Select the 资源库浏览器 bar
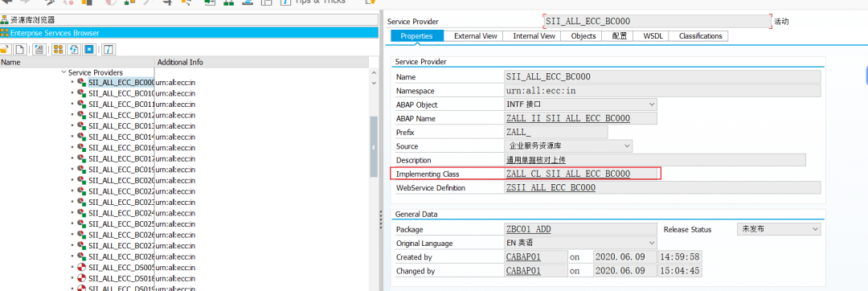 click(189, 20)
